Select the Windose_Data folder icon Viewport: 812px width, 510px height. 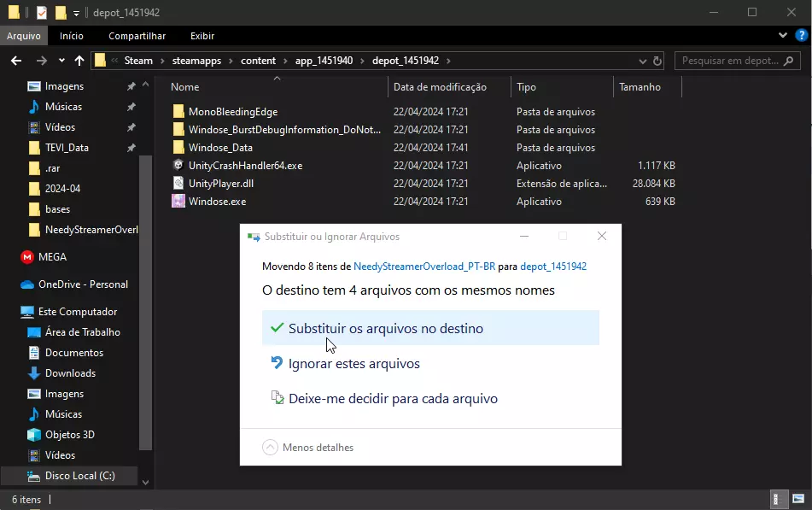point(178,148)
